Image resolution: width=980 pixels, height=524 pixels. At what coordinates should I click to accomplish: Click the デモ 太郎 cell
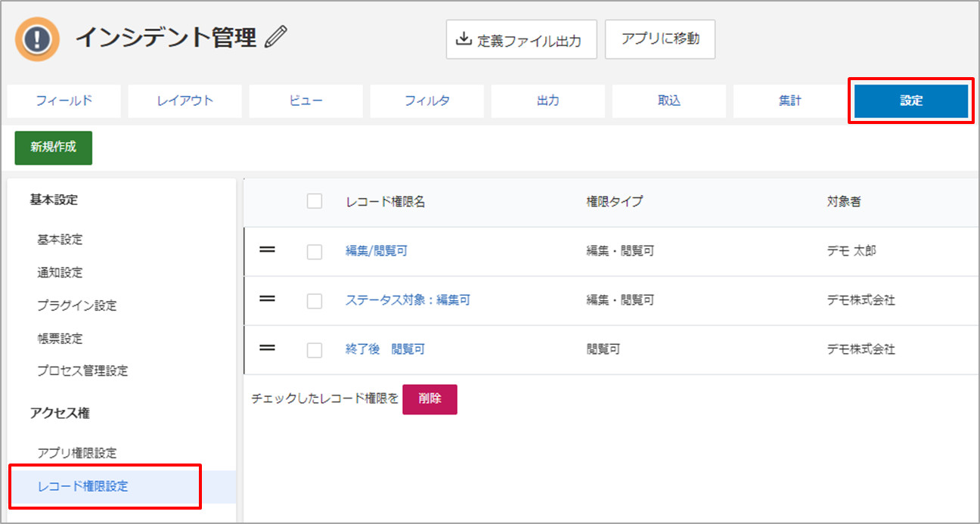[852, 251]
